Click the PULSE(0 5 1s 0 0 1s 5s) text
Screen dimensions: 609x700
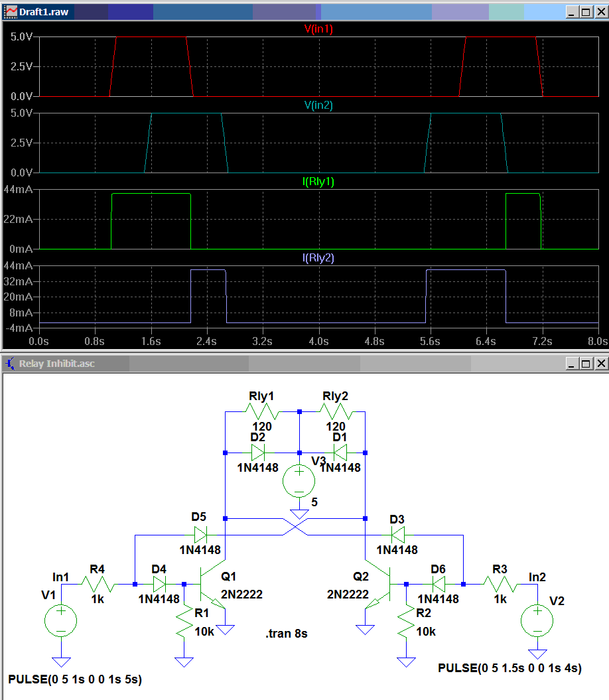click(75, 679)
